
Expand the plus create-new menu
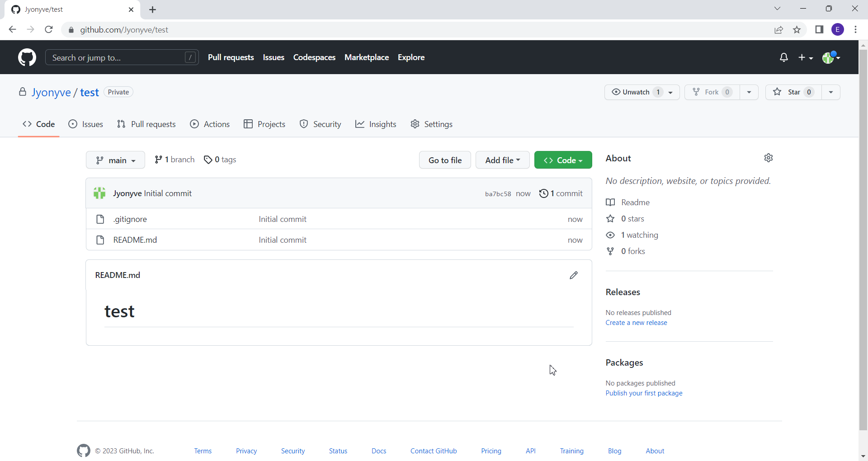806,57
